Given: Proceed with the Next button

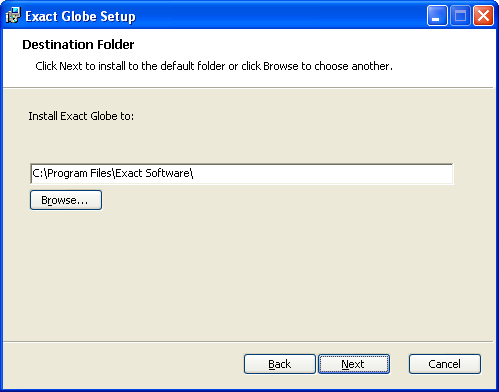Looking at the screenshot, I should (354, 364).
